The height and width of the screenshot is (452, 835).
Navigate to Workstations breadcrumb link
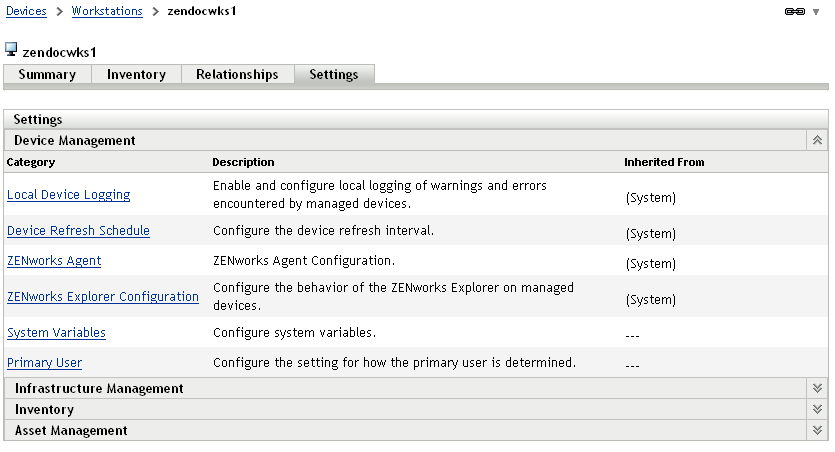coord(107,11)
